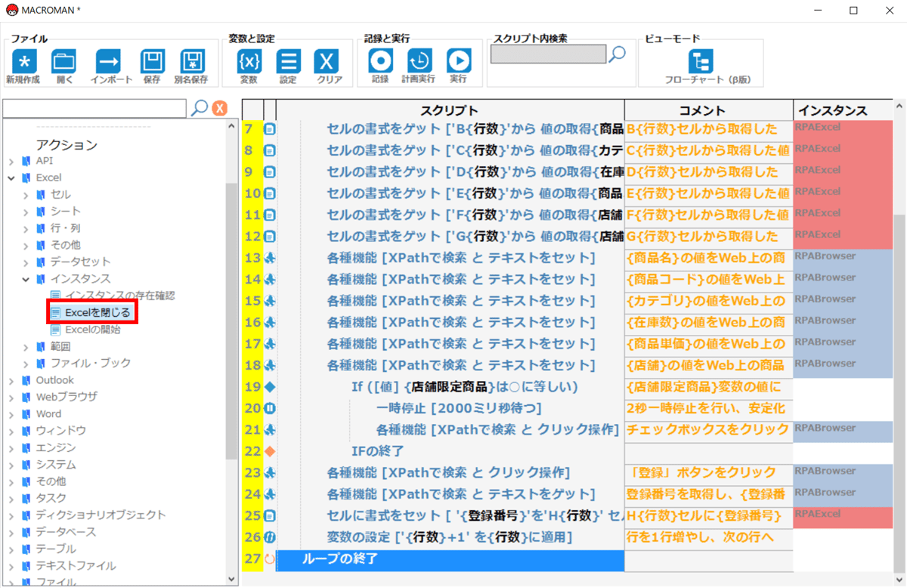This screenshot has width=907, height=588.
Task: Click row 25 RPAExcel instance cell
Action: point(843,518)
